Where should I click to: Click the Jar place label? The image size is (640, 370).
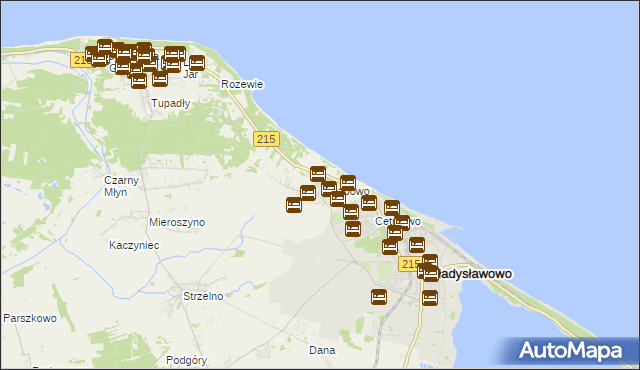pyautogui.click(x=190, y=74)
